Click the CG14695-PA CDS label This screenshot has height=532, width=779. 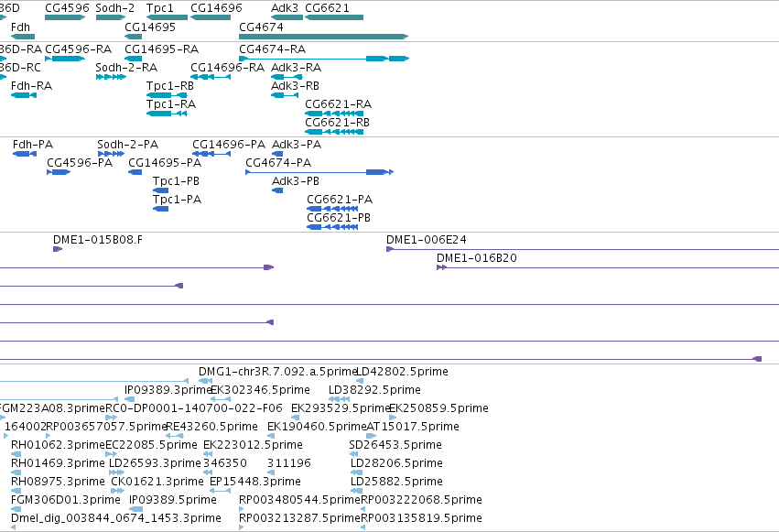pos(165,163)
